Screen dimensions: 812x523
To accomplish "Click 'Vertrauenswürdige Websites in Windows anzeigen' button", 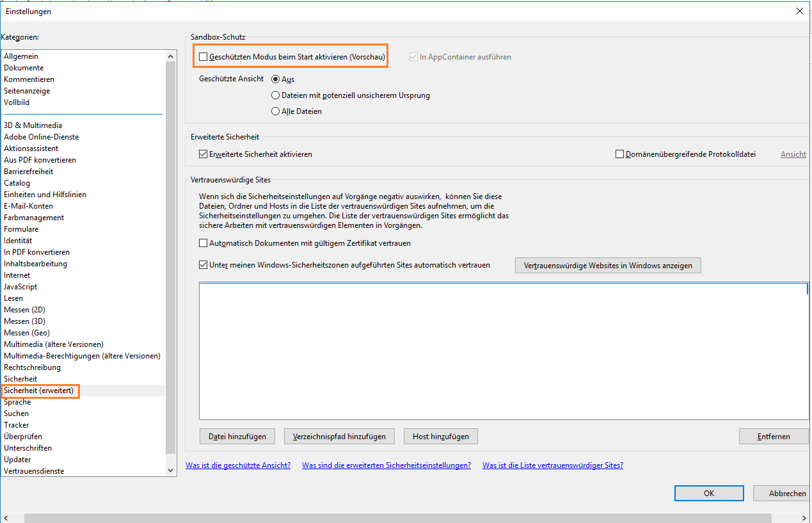I will 608,265.
